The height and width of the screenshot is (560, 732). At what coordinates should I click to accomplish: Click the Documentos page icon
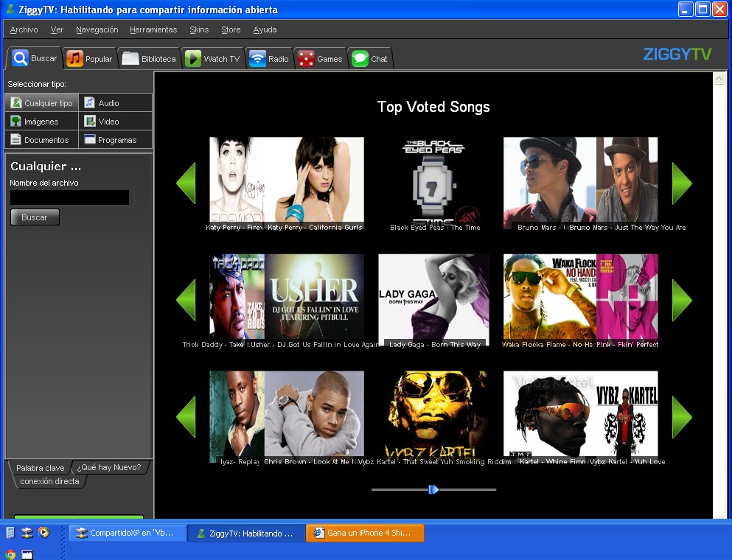click(16, 139)
